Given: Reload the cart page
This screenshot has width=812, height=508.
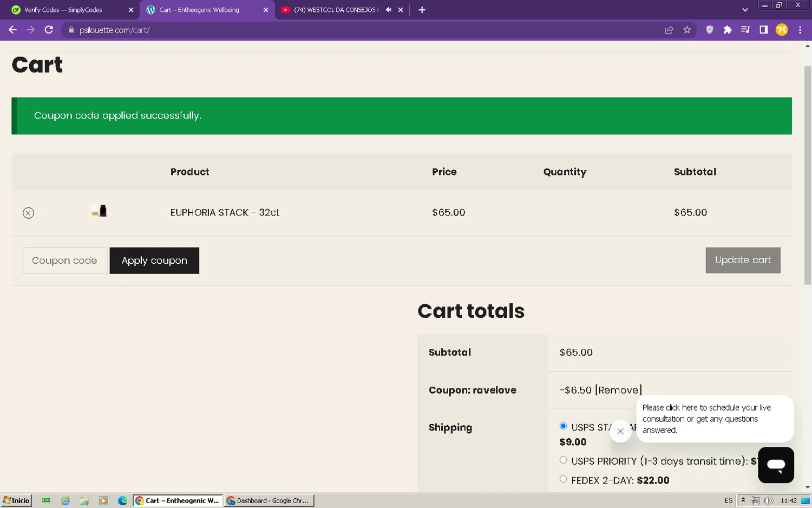Looking at the screenshot, I should click(x=49, y=30).
